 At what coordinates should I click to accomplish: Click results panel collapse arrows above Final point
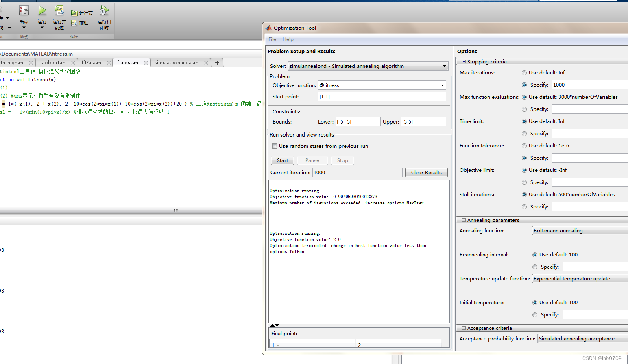(x=275, y=325)
